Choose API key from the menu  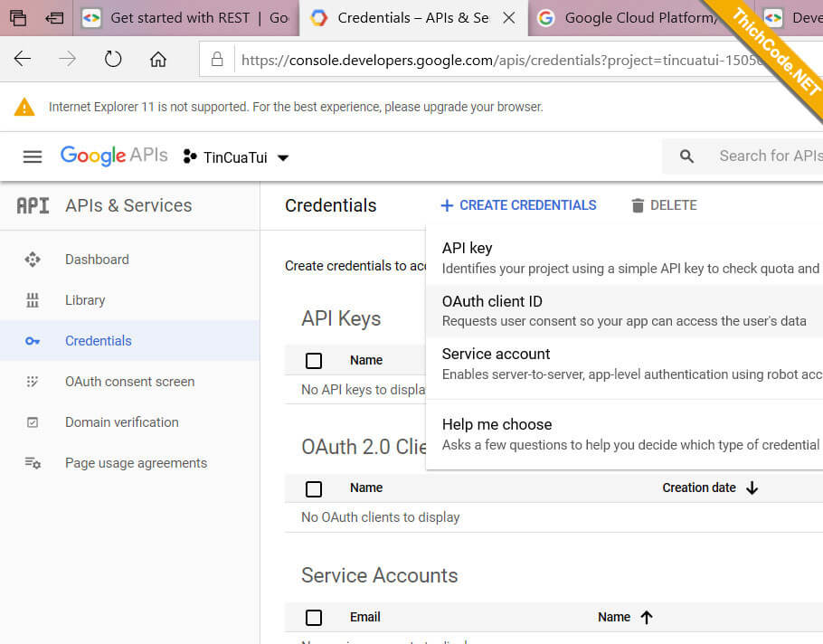point(625,258)
